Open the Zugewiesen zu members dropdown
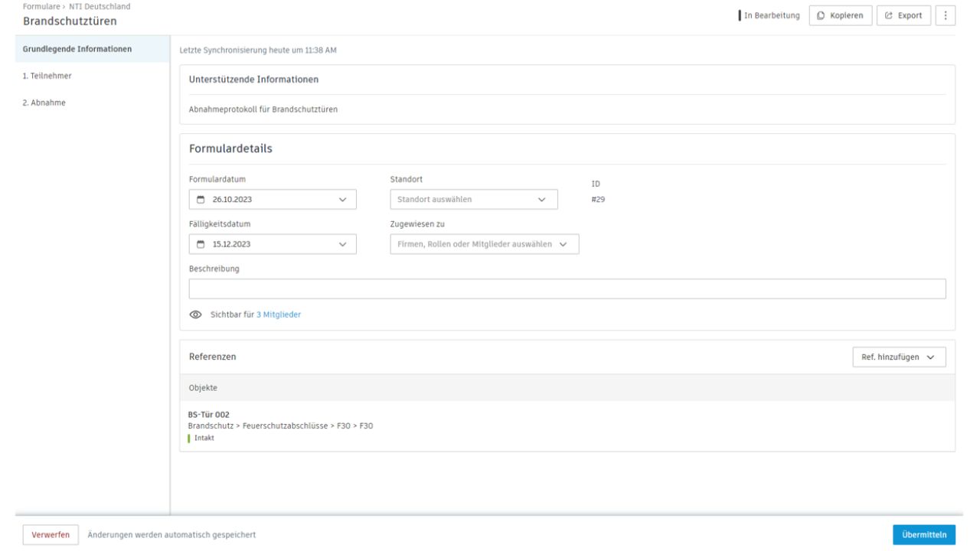 click(485, 244)
